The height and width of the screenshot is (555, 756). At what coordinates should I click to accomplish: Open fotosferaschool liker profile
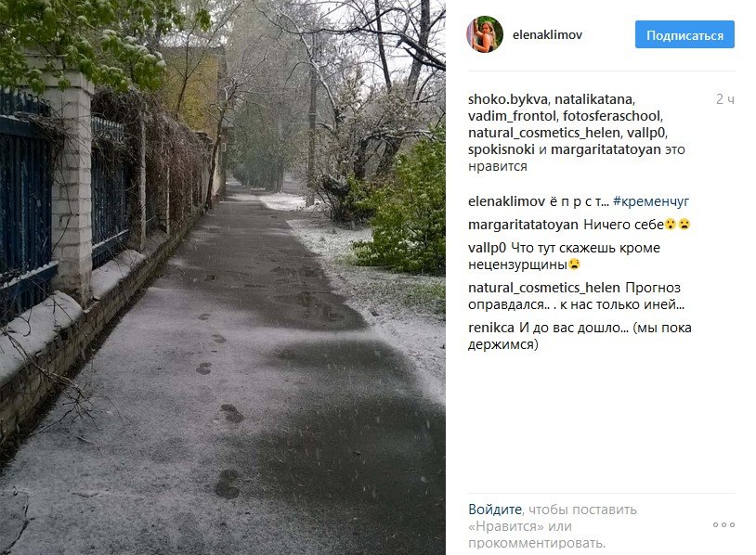[611, 116]
